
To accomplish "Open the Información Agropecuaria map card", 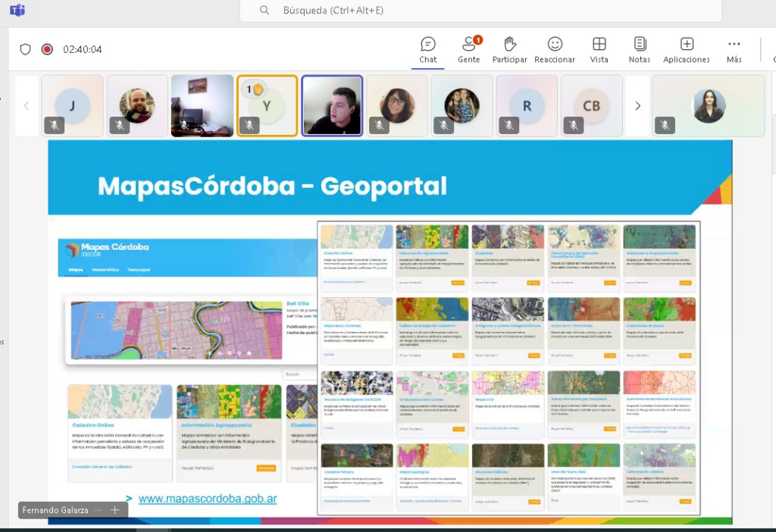I will [x=229, y=433].
